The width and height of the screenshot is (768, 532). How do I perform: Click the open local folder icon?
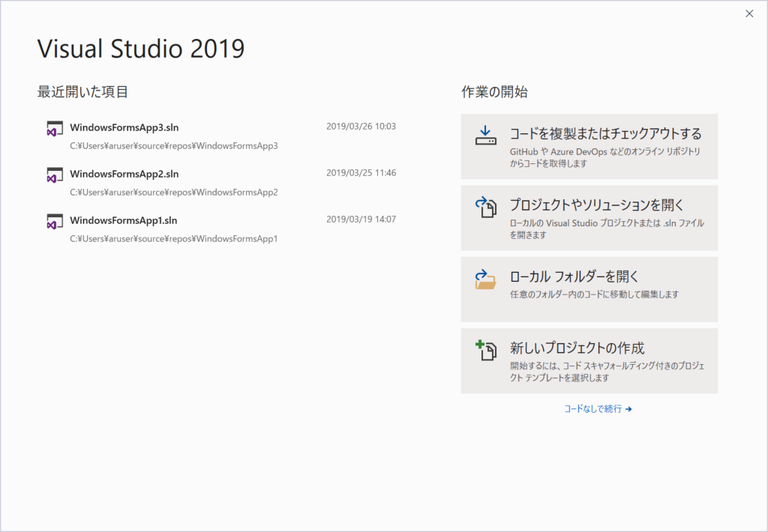485,279
